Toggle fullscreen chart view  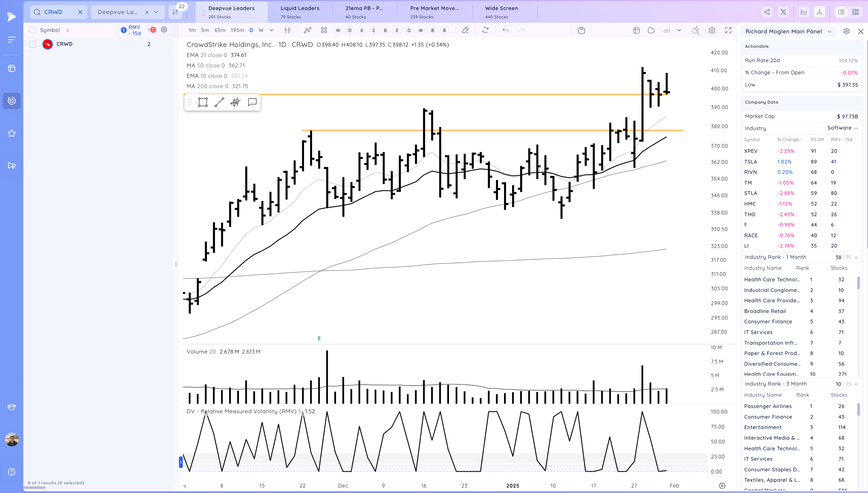[728, 31]
